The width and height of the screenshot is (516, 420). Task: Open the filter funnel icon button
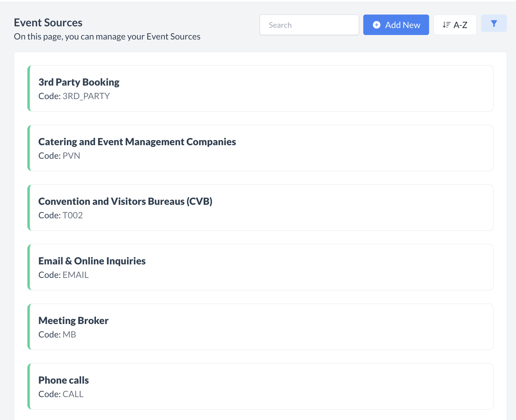494,24
